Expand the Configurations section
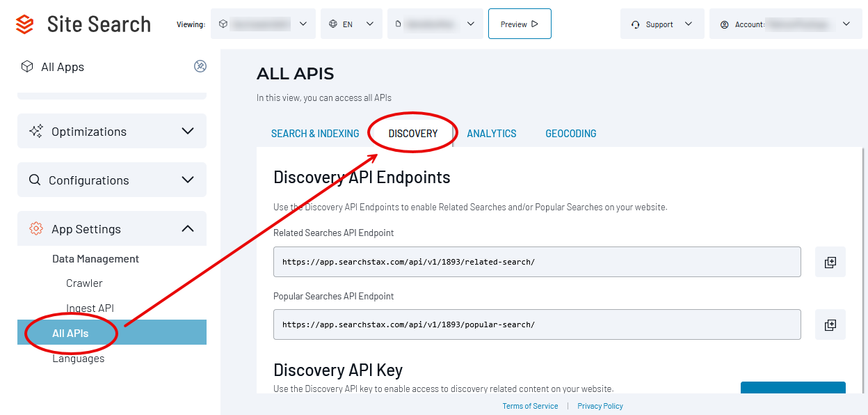Viewport: 868px width, 415px height. (112, 180)
